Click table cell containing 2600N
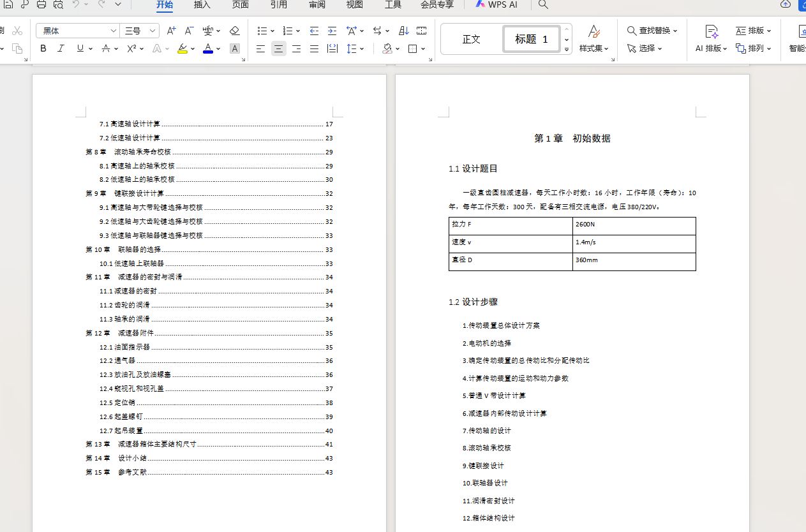The image size is (806, 532). coord(634,226)
